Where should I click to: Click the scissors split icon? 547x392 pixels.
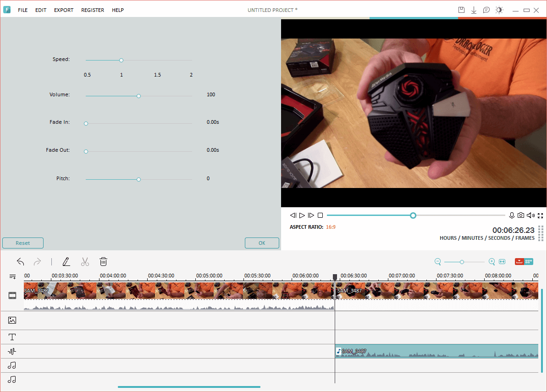85,262
